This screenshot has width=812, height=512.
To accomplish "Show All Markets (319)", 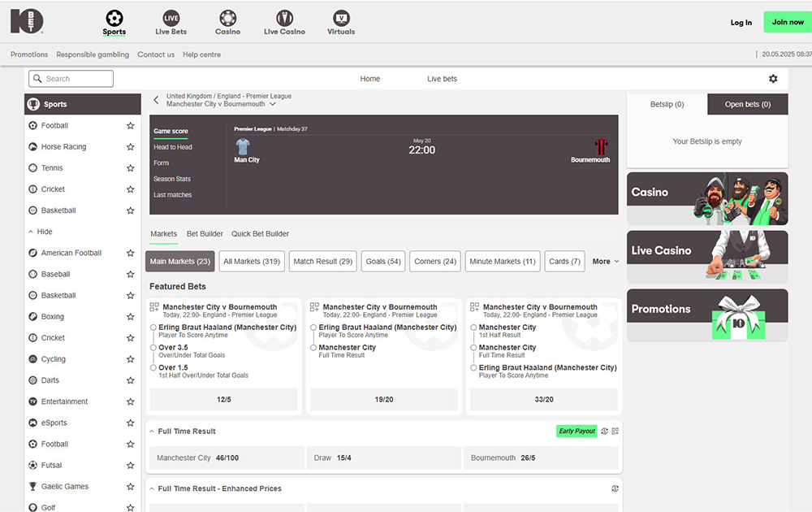I will [252, 262].
